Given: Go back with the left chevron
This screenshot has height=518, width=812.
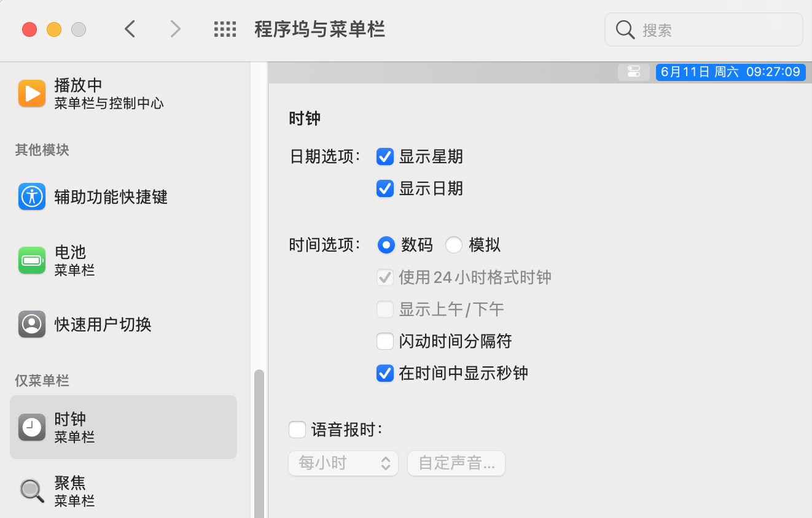Looking at the screenshot, I should tap(130, 29).
